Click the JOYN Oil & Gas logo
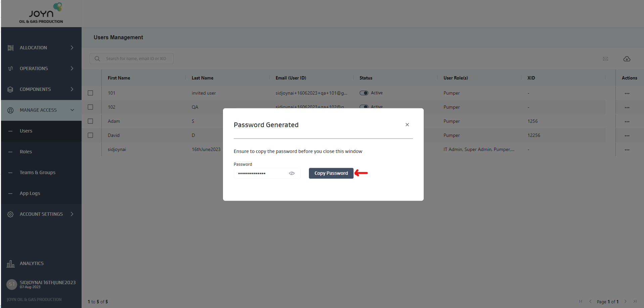 tap(41, 13)
